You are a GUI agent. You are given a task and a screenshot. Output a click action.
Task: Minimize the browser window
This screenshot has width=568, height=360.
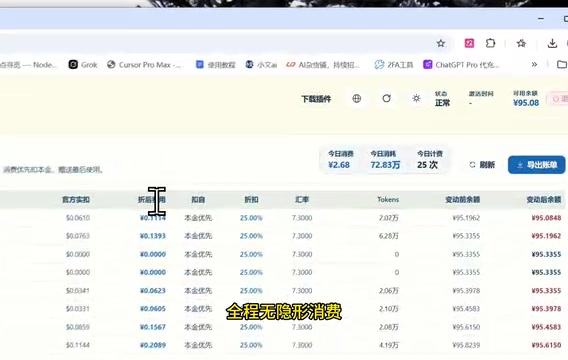[541, 18]
